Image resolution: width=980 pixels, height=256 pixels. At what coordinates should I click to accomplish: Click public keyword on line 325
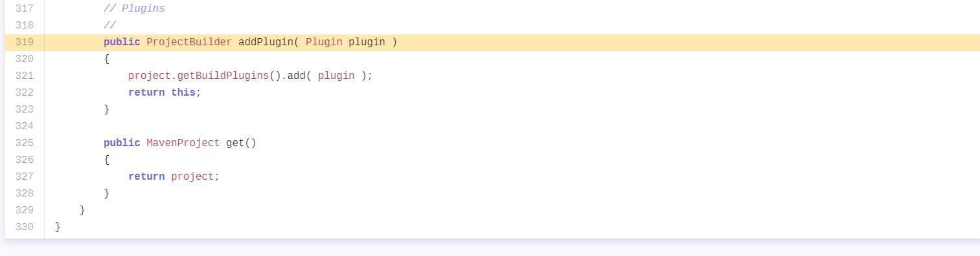122,143
